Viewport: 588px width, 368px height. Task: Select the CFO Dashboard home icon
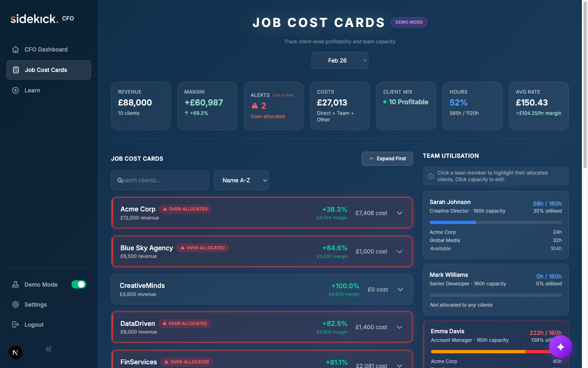coord(15,49)
